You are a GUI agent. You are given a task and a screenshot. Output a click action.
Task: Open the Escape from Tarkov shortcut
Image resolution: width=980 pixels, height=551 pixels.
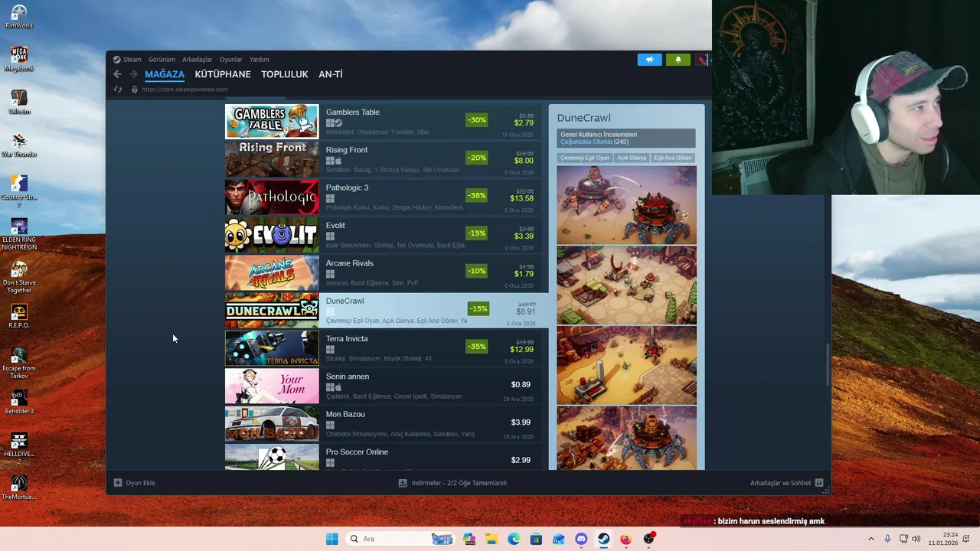(19, 363)
